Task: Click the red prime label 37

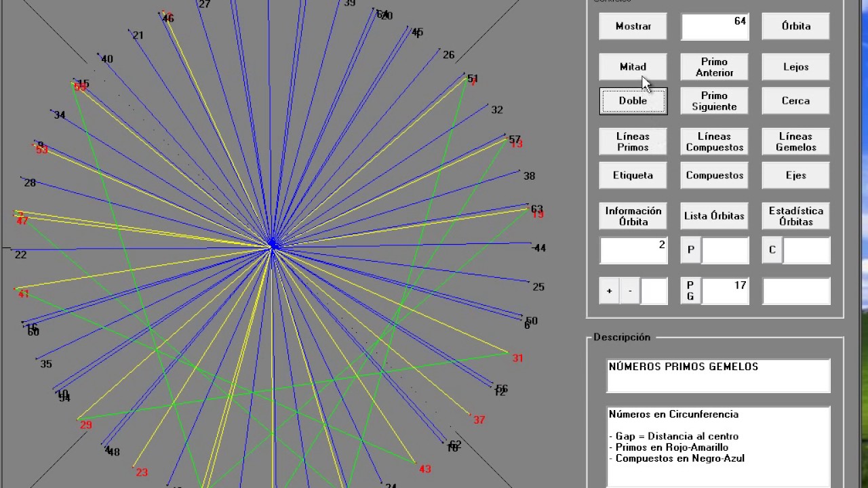Action: click(x=479, y=420)
